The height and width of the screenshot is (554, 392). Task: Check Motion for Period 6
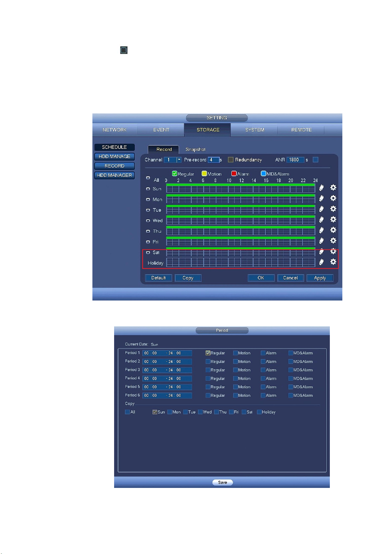point(235,396)
